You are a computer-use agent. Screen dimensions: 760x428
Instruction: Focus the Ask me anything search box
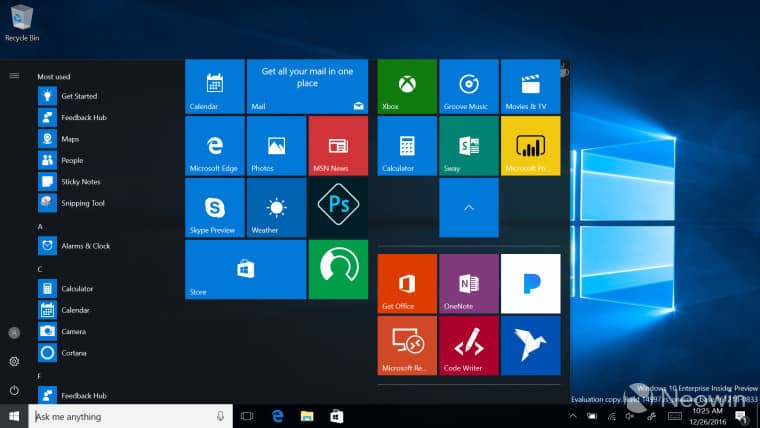(x=130, y=416)
